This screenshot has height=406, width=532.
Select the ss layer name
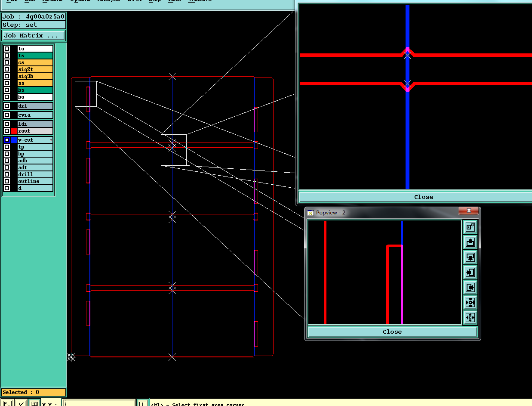click(35, 83)
